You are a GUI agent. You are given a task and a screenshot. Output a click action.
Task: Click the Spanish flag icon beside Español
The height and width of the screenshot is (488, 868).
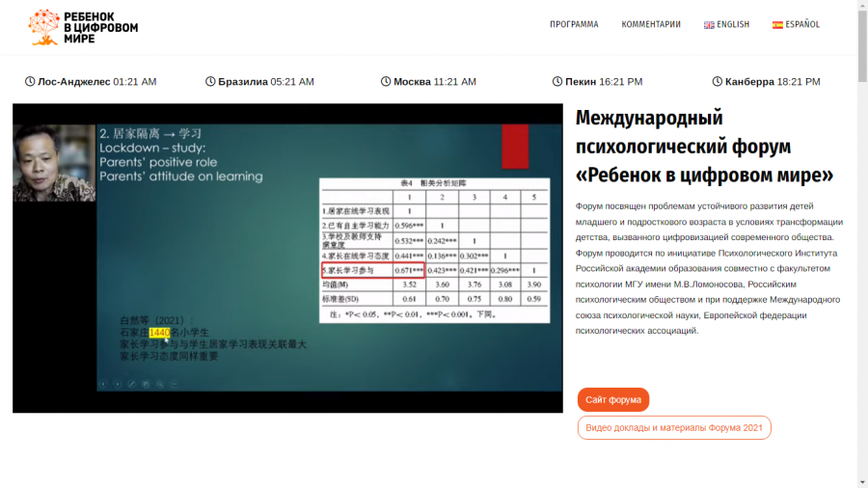point(777,25)
